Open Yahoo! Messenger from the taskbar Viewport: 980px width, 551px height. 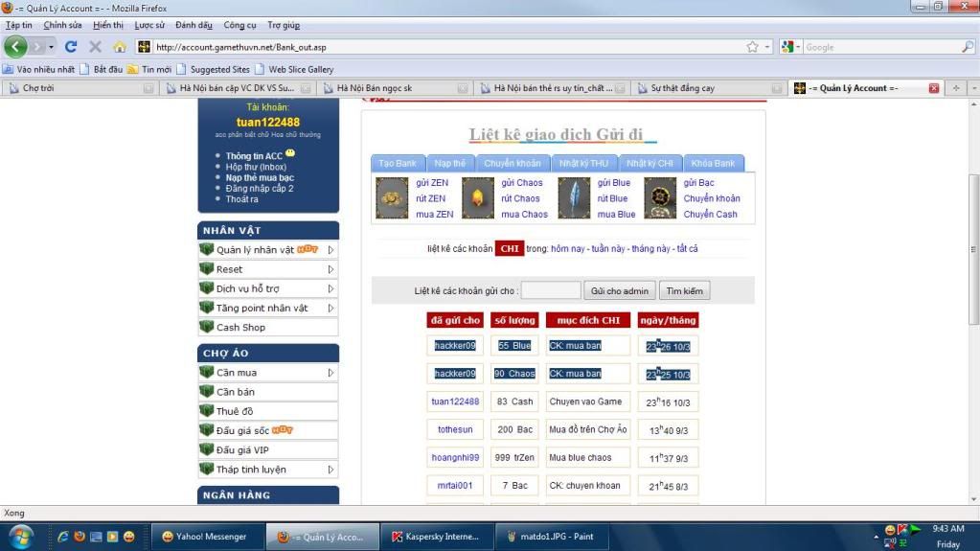[x=208, y=537]
